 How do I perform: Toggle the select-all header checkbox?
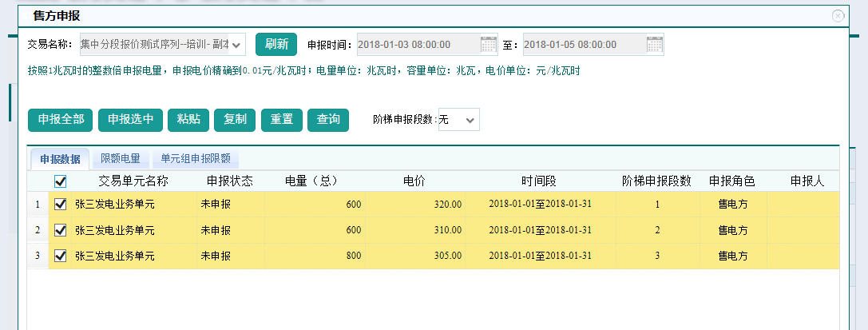point(60,181)
